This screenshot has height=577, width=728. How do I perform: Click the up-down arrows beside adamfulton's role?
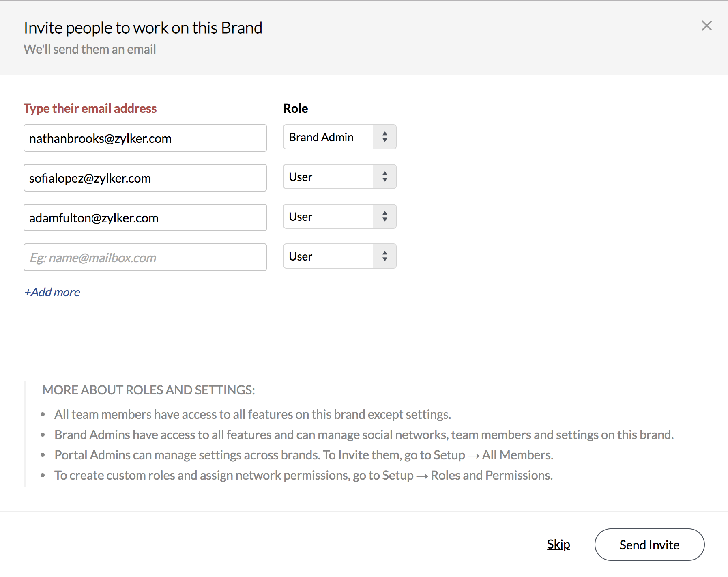384,217
